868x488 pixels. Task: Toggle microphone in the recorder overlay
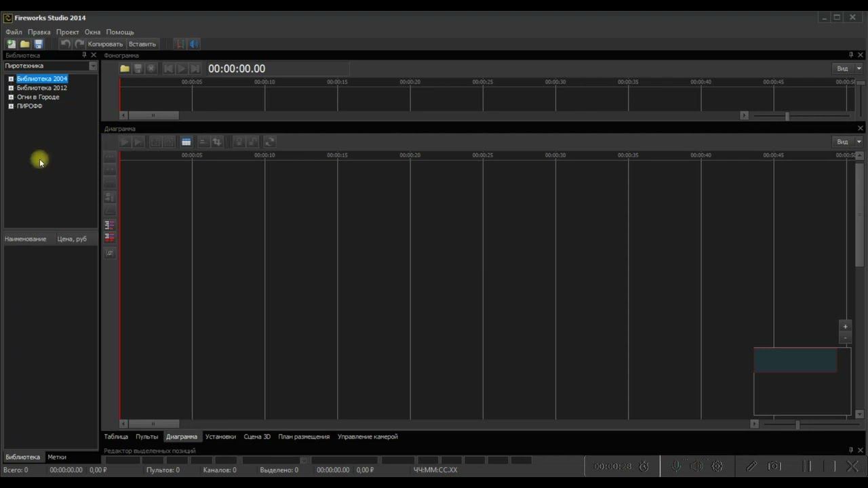pyautogui.click(x=676, y=466)
